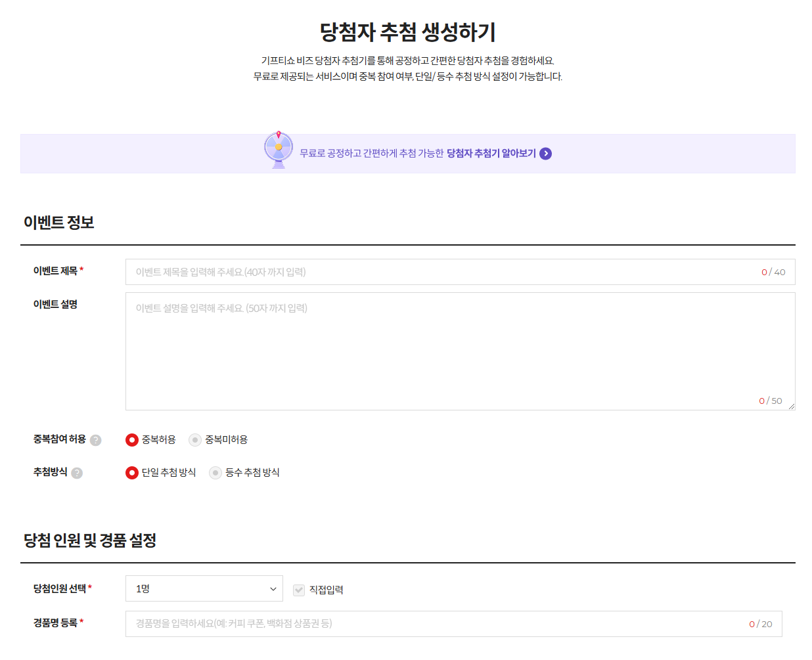Choose the 중복미허용 option

pyautogui.click(x=195, y=440)
